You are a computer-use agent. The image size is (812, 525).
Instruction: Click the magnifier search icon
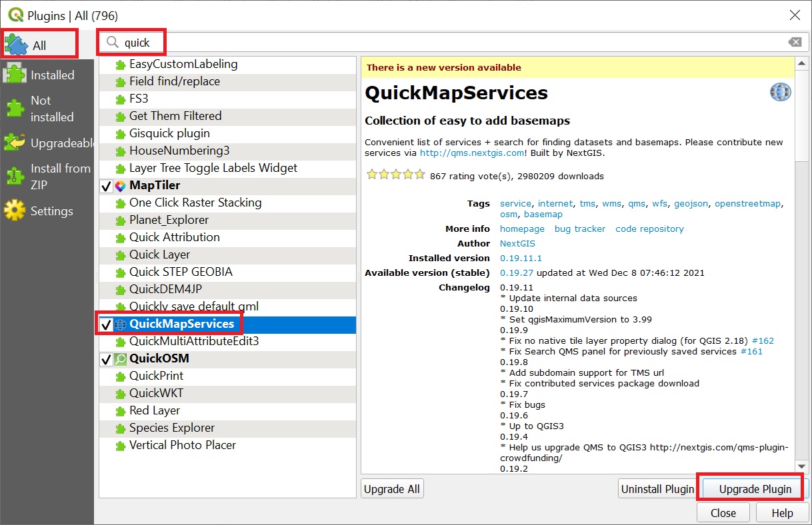click(113, 43)
